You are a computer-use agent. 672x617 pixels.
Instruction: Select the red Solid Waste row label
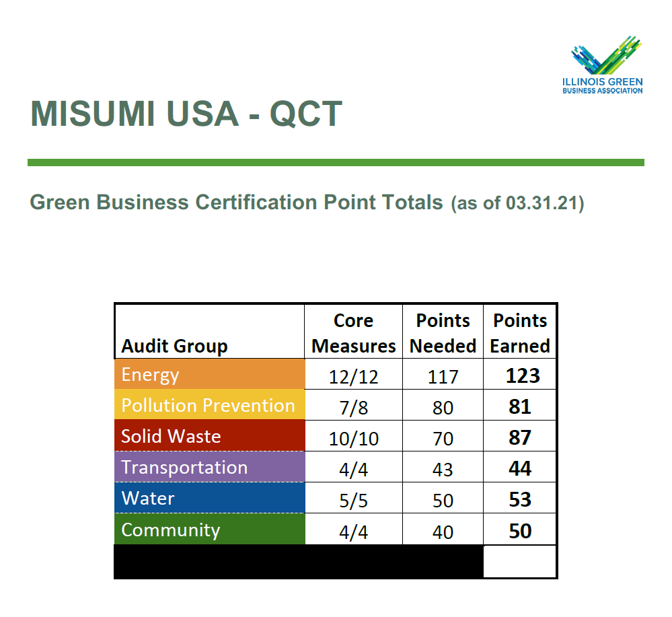pos(210,435)
